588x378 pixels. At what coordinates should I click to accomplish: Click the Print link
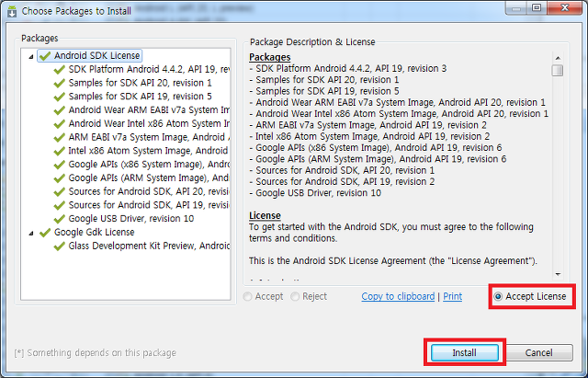(x=453, y=296)
